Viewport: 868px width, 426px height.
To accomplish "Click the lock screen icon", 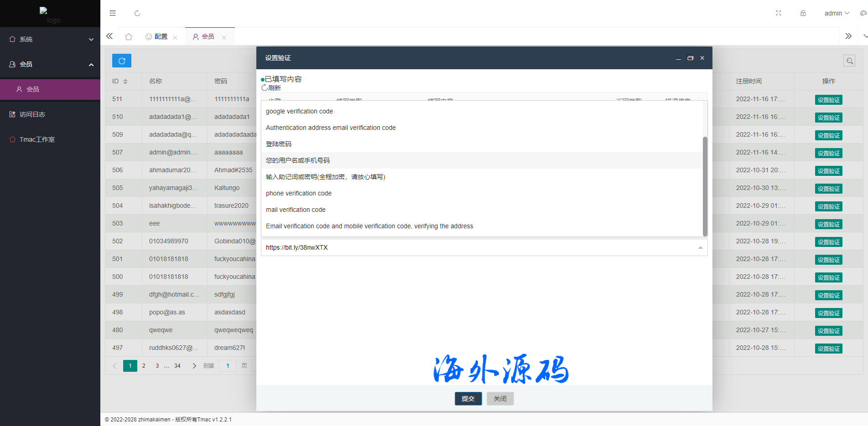I will click(x=803, y=13).
